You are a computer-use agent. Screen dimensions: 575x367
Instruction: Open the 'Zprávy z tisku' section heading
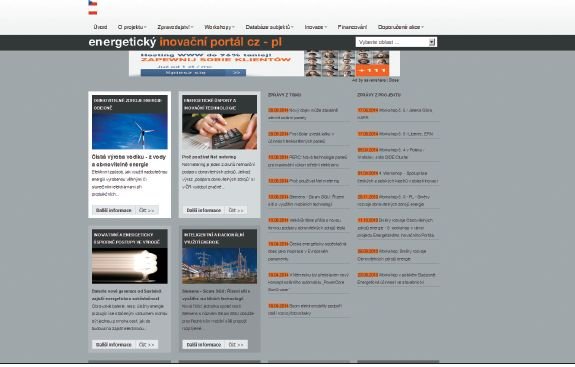284,95
